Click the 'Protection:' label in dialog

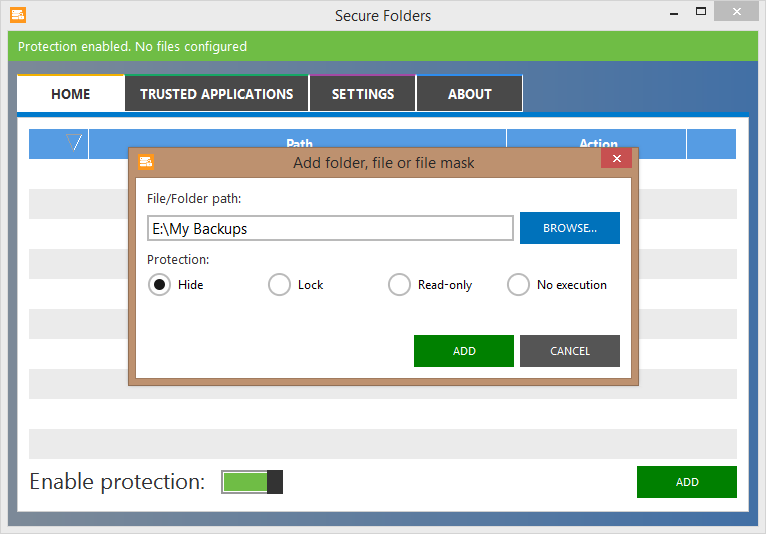coord(178,259)
